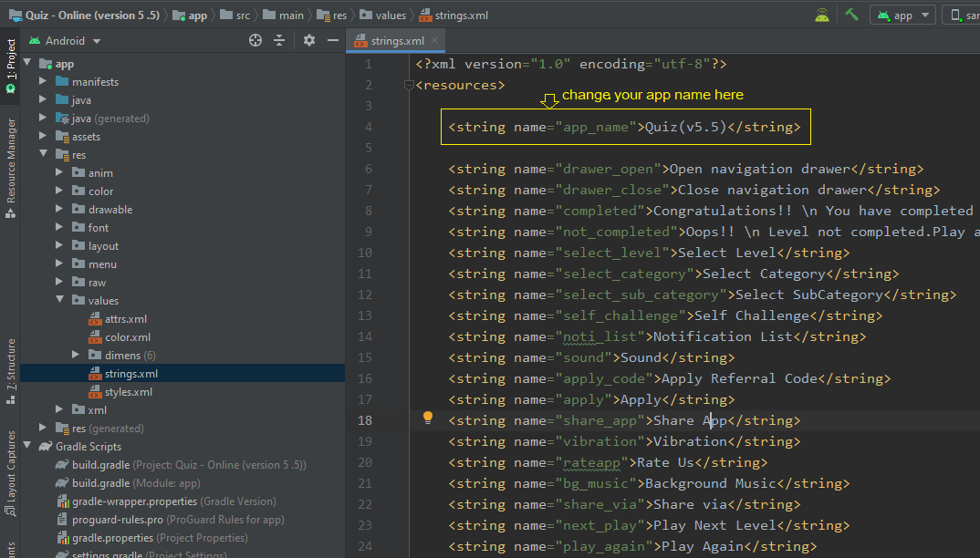This screenshot has height=558, width=980.
Task: Collapse the Gradle Scripts node
Action: (26, 446)
